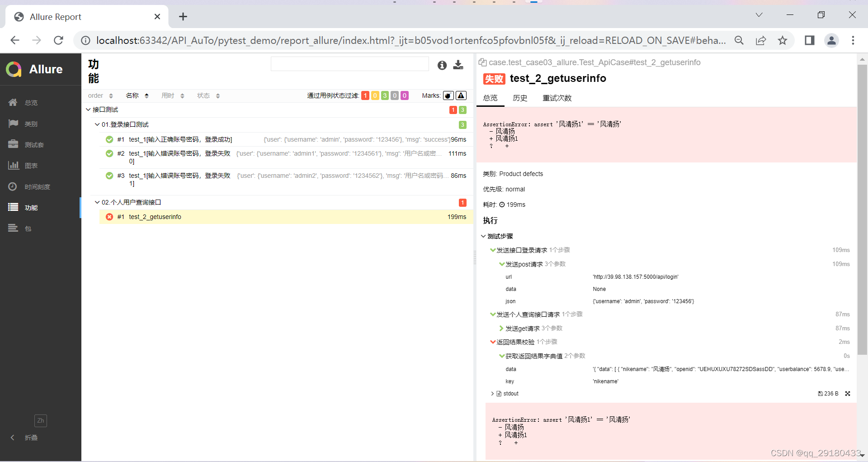Toggle the passed status filter (3)
This screenshot has height=462, width=868.
(x=385, y=95)
